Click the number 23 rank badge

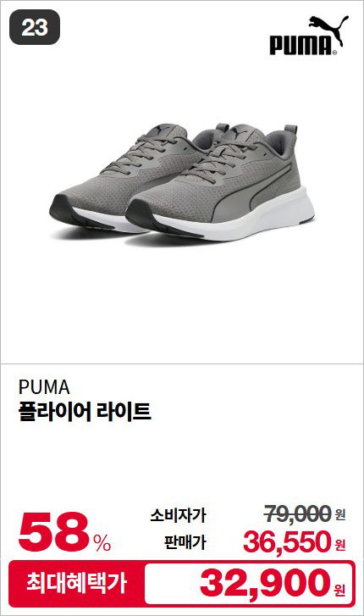(x=35, y=27)
